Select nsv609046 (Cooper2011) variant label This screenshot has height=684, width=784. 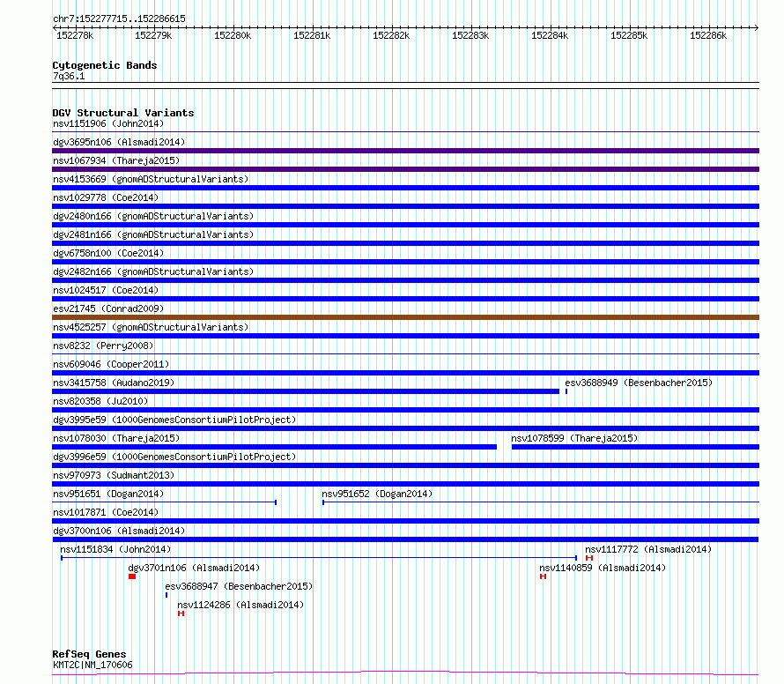(111, 364)
